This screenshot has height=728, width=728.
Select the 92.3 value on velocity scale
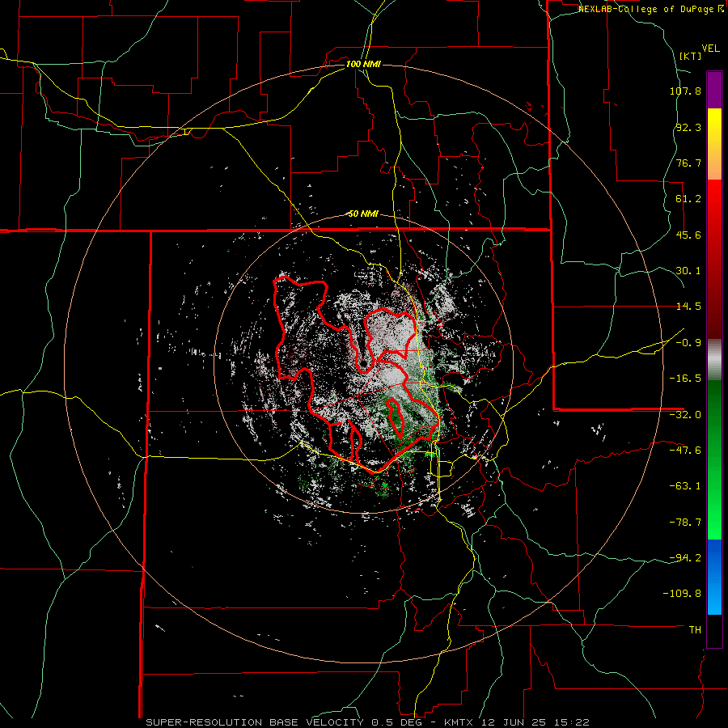coord(688,127)
